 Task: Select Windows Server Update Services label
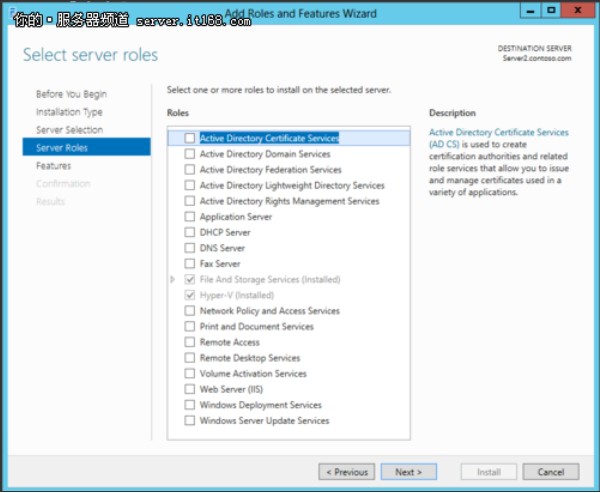click(264, 421)
